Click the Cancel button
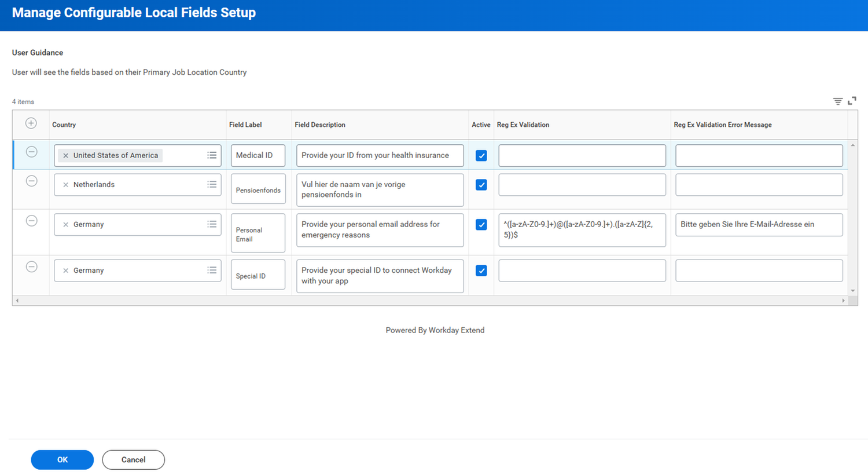The image size is (868, 475). tap(133, 459)
